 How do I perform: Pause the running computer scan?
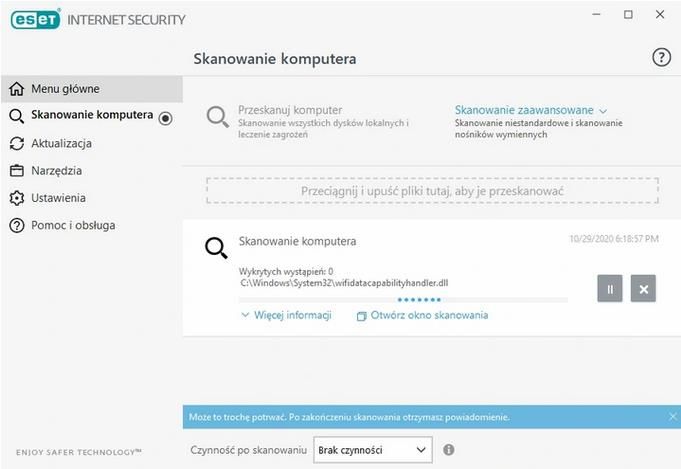tap(610, 288)
